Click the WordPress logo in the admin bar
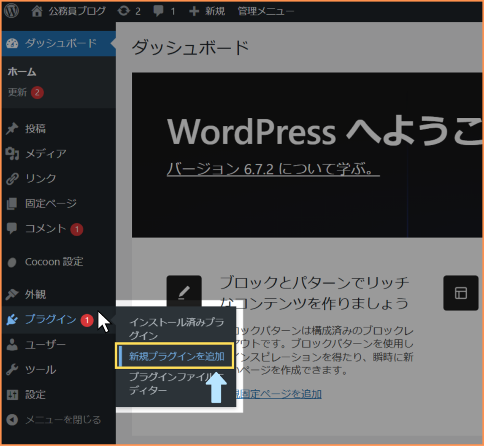The image size is (484, 448). (11, 11)
